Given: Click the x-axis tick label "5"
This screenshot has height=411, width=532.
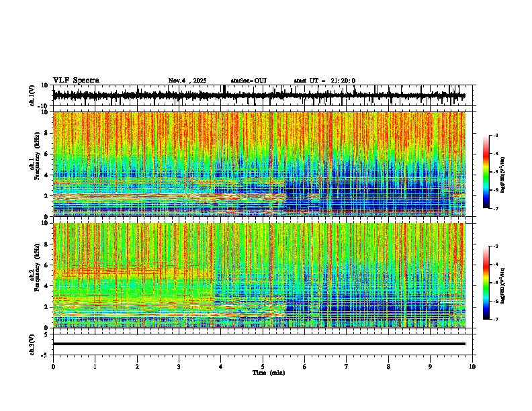Looking at the screenshot, I should click(263, 367).
